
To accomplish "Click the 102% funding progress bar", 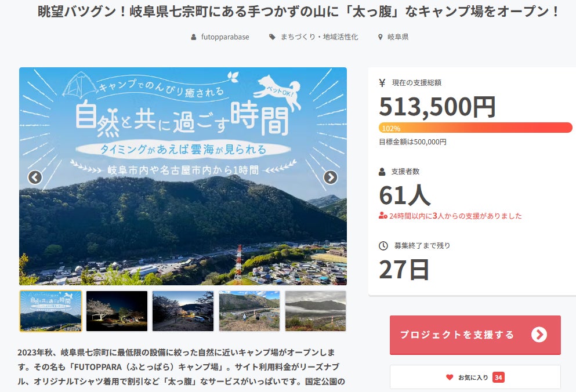I will pos(476,128).
